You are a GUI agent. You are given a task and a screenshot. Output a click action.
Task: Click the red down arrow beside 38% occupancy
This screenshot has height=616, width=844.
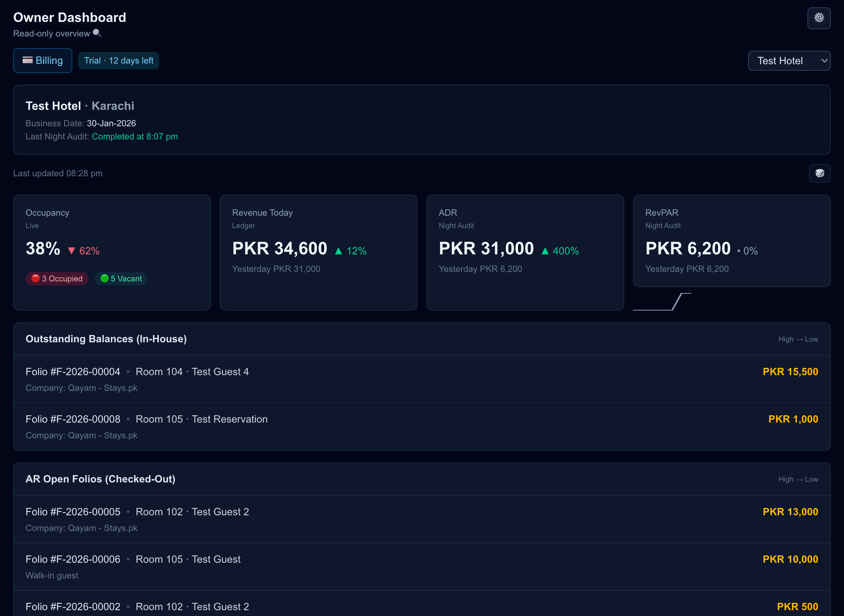tap(72, 250)
